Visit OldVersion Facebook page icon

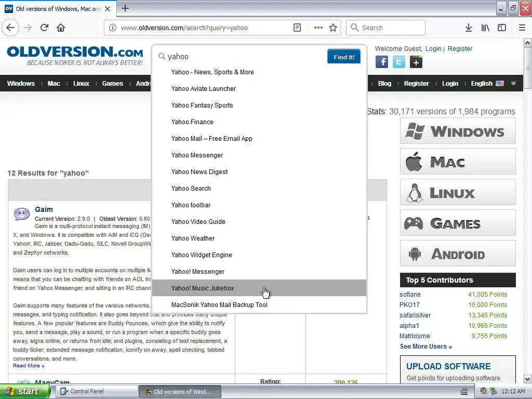click(x=382, y=62)
